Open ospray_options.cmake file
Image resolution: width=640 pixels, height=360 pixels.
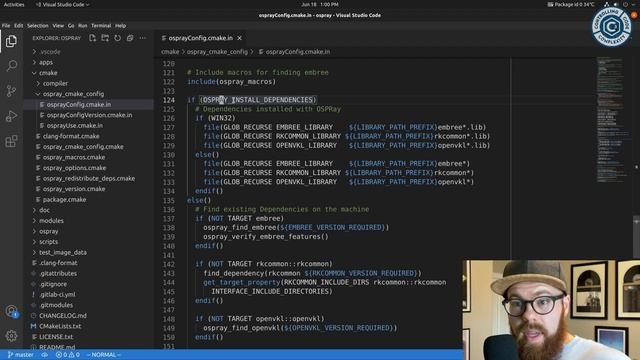(x=89, y=168)
